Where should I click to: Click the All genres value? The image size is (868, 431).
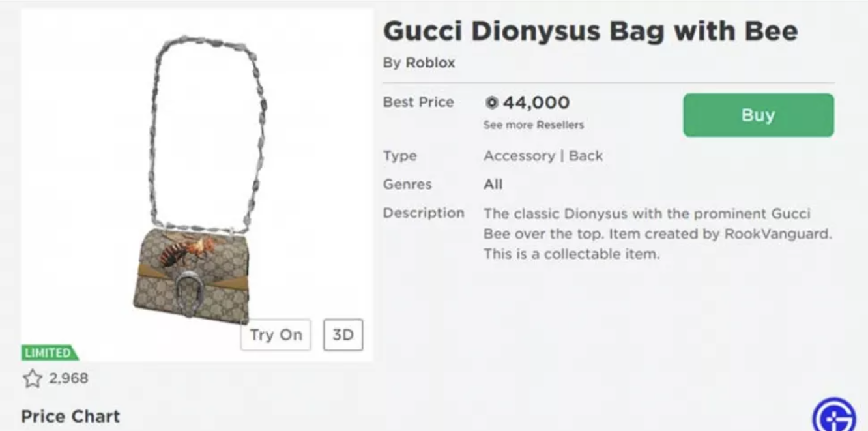[x=493, y=185]
